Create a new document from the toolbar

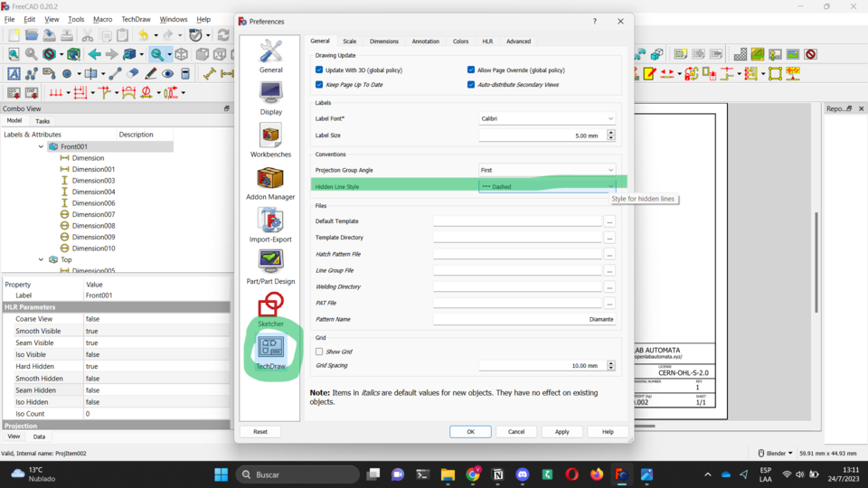14,35
